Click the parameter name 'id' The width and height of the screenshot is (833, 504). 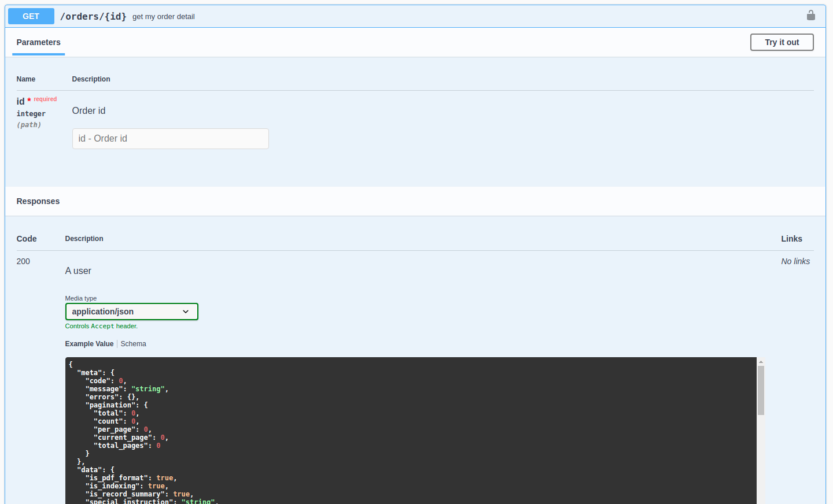tap(21, 102)
